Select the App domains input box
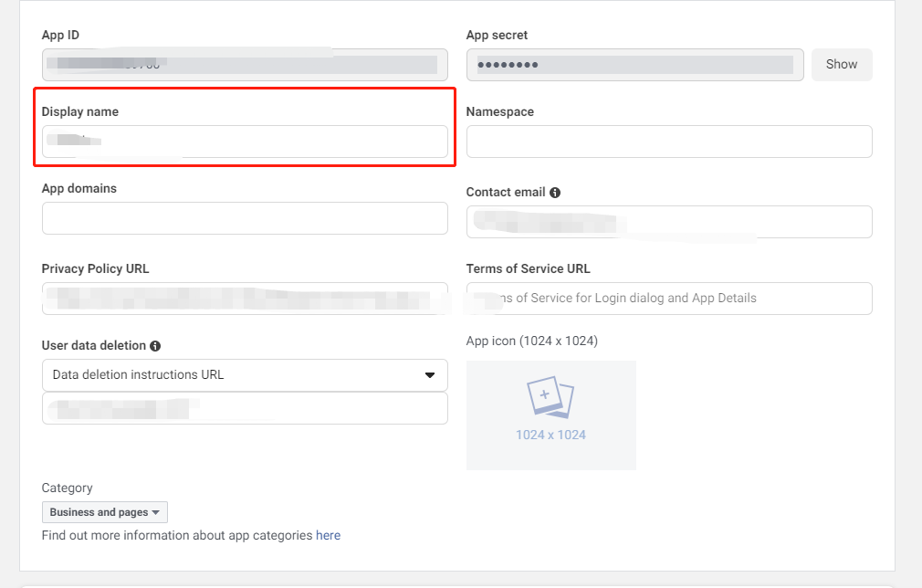Image resolution: width=922 pixels, height=588 pixels. (x=244, y=218)
